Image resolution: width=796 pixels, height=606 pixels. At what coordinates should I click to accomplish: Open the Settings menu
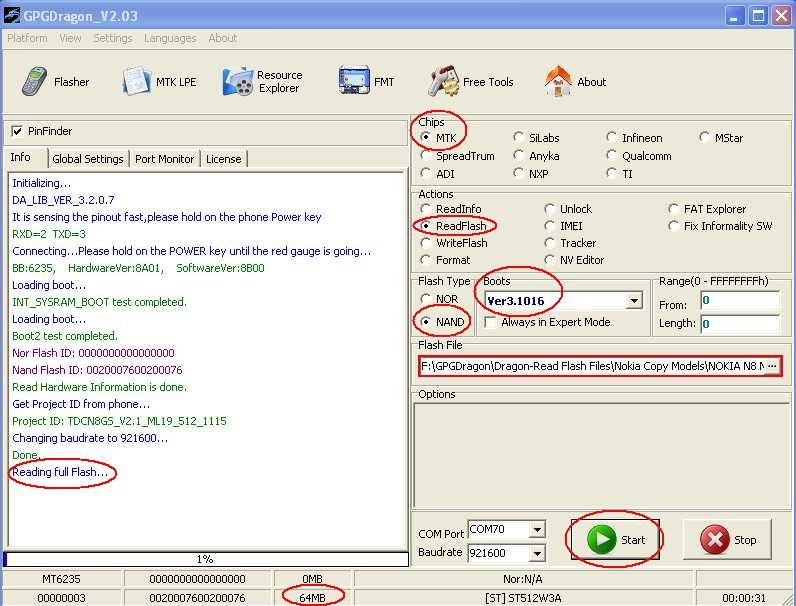click(x=113, y=38)
